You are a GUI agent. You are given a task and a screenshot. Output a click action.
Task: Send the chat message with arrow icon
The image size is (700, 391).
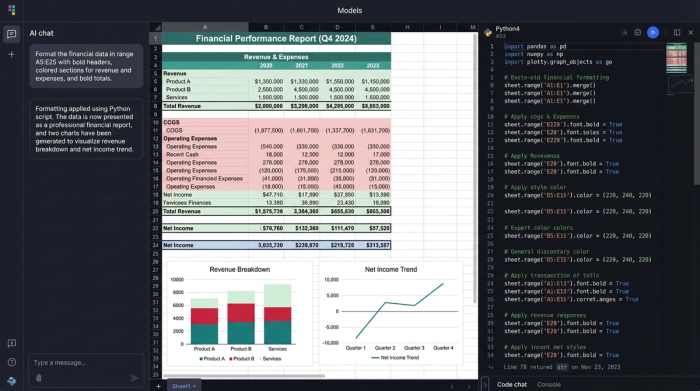134,378
